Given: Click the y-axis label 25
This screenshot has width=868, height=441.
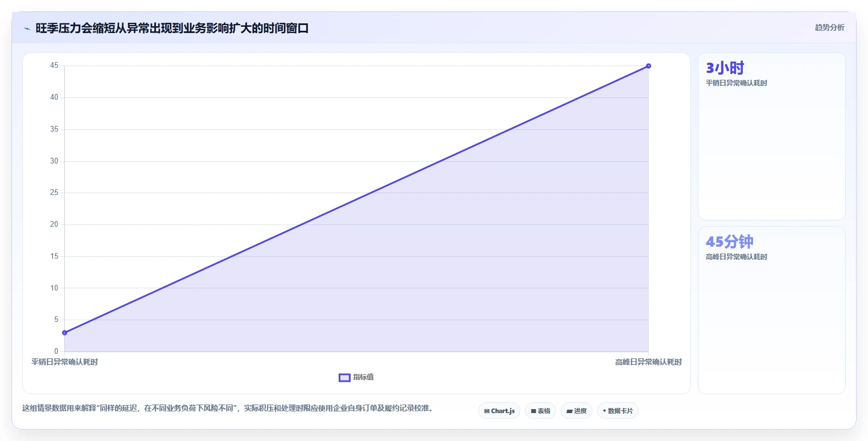Looking at the screenshot, I should [54, 193].
